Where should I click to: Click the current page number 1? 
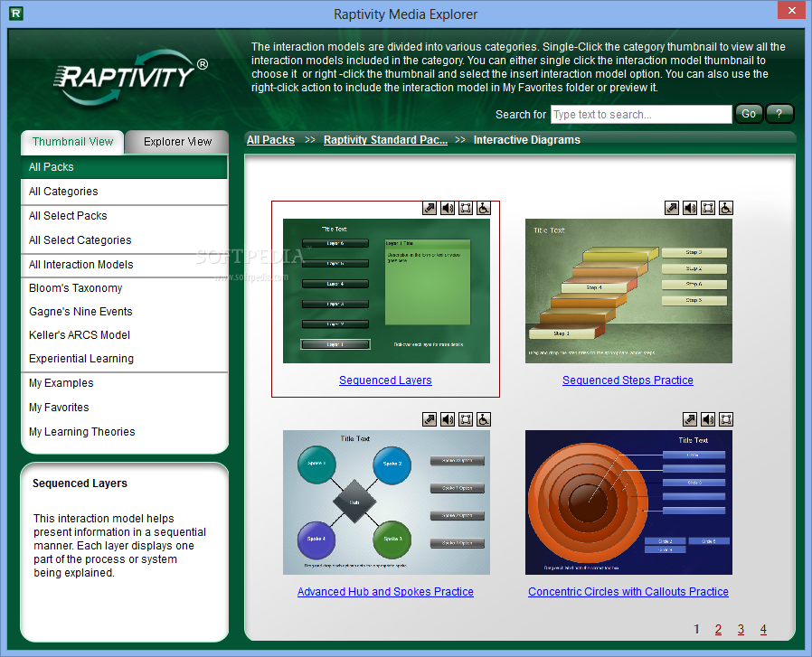[696, 629]
